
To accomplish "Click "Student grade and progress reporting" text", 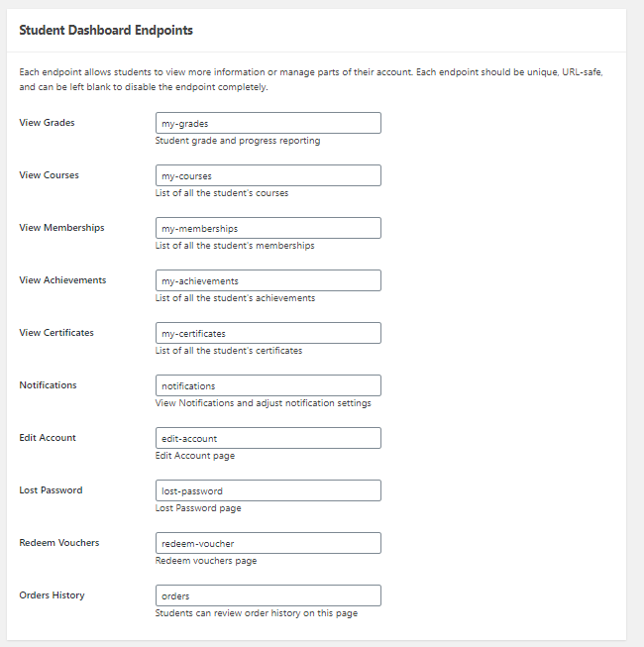I will [237, 141].
